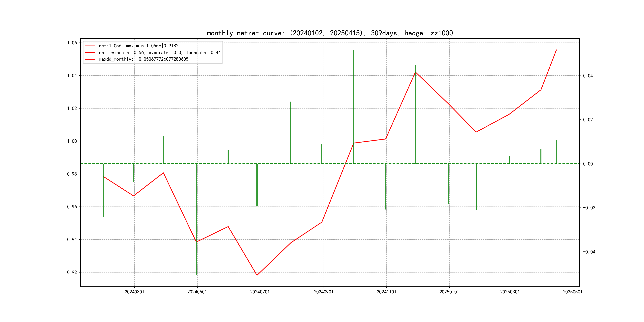Screen dimensions: 644x322
Task: Click the 20241101 x-axis date label
Action: pos(386,292)
